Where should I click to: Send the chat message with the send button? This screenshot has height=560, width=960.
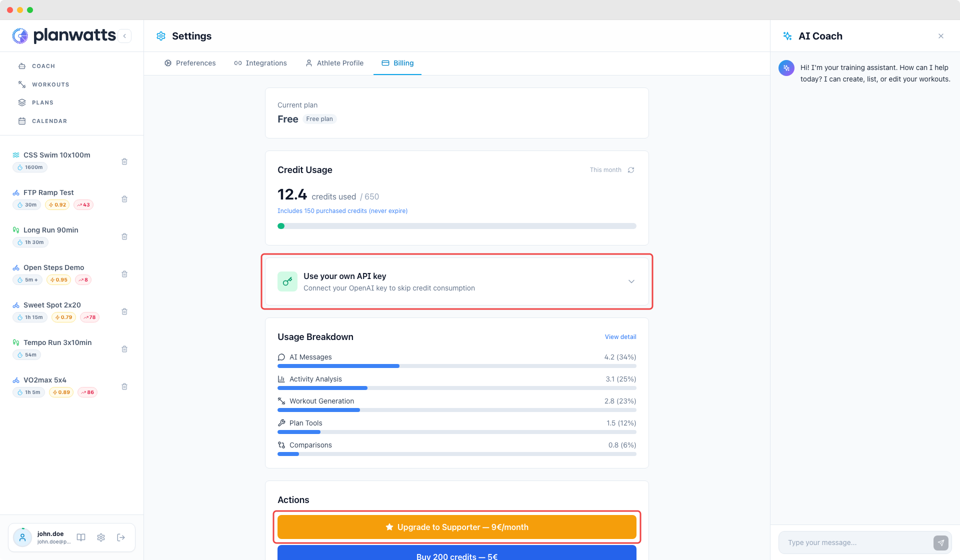[941, 542]
